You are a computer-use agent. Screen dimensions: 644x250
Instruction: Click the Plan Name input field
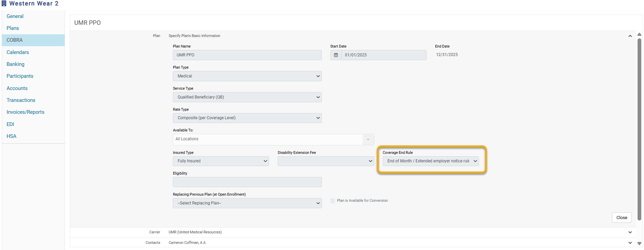pyautogui.click(x=247, y=55)
